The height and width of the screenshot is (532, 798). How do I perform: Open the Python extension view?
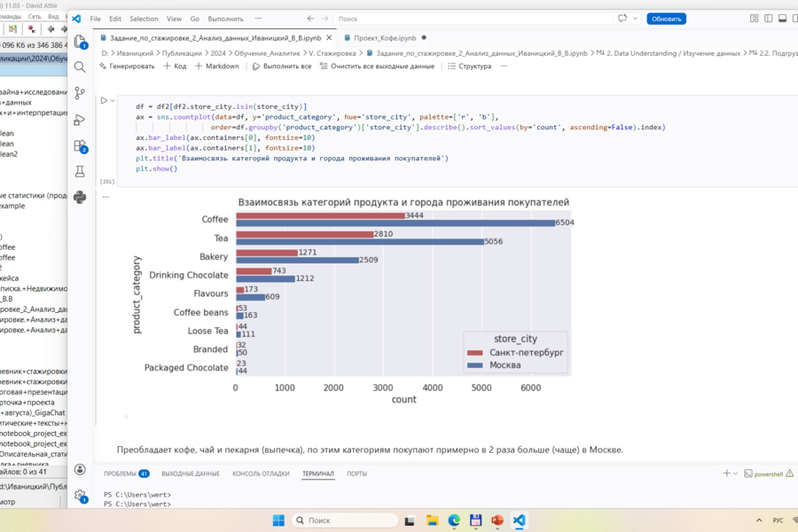point(80,197)
